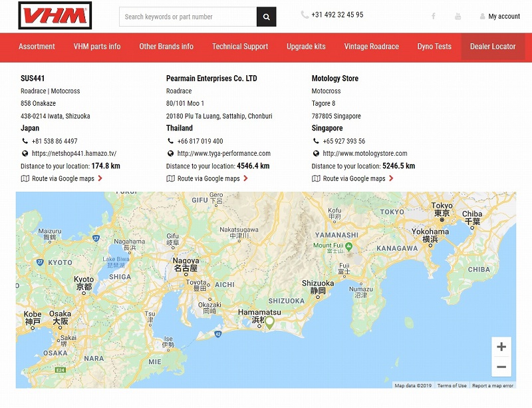Screen dimensions: 532x408
Task: Click the 5246.5 km distance value
Action: coord(398,166)
